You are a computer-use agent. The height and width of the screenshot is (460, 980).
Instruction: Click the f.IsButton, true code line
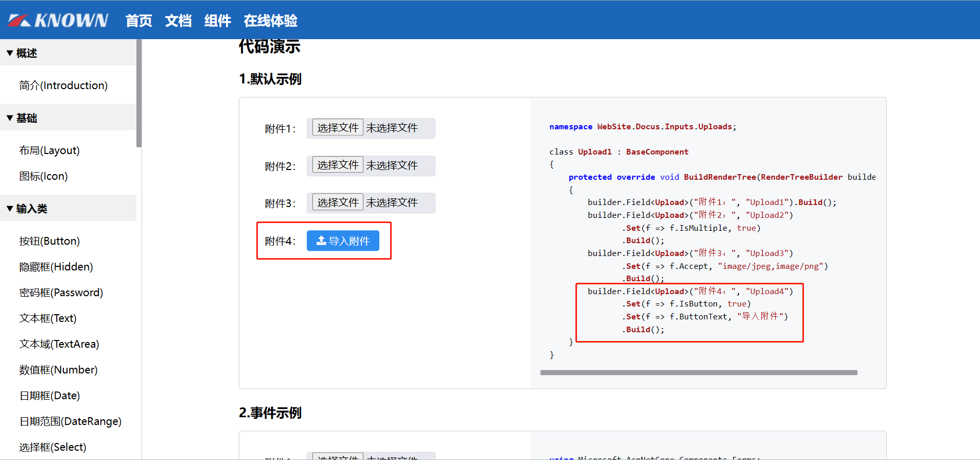pyautogui.click(x=687, y=304)
